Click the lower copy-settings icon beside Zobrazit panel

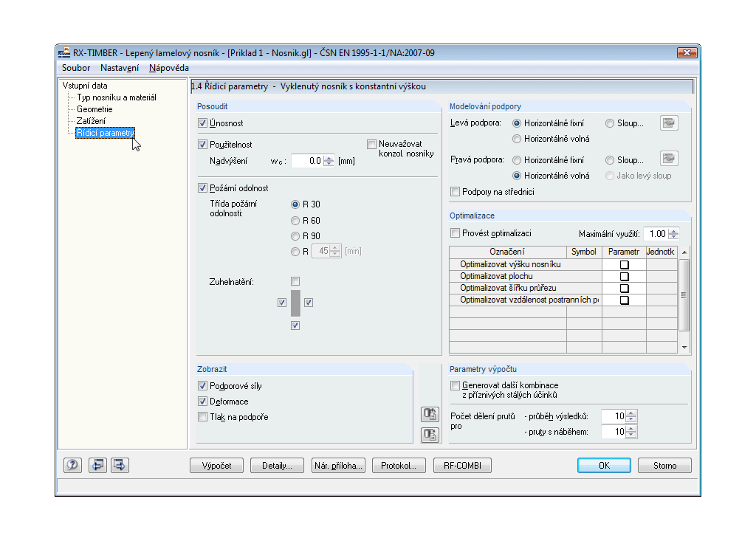tap(430, 435)
